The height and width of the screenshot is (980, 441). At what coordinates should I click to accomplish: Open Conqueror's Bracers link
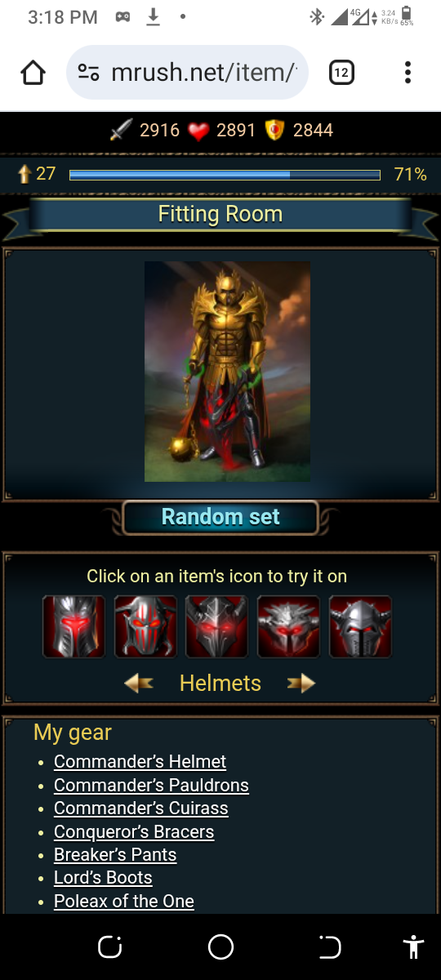pyautogui.click(x=134, y=832)
